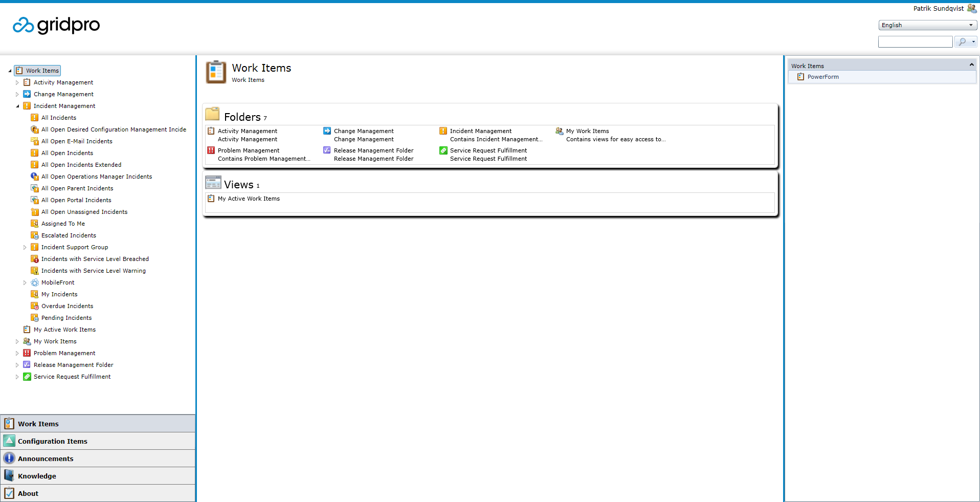Open the About workspace
This screenshot has height=502, width=980.
click(98, 493)
